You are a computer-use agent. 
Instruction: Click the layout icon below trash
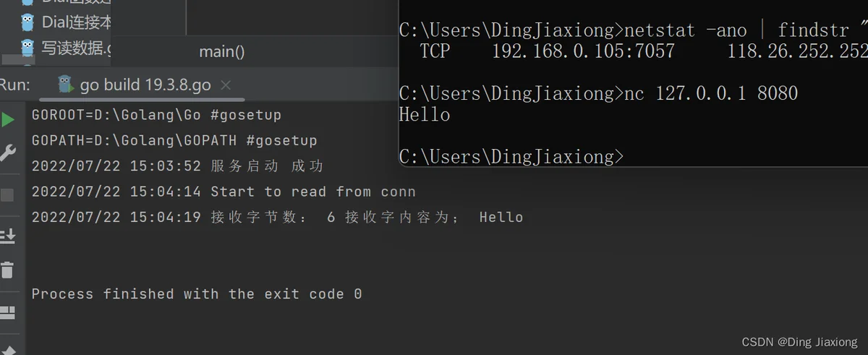pyautogui.click(x=7, y=312)
